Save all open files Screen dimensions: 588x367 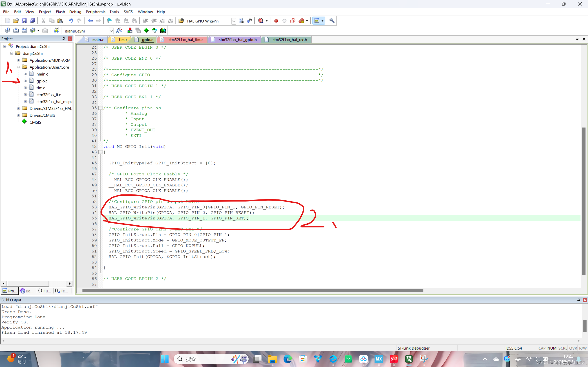[33, 21]
